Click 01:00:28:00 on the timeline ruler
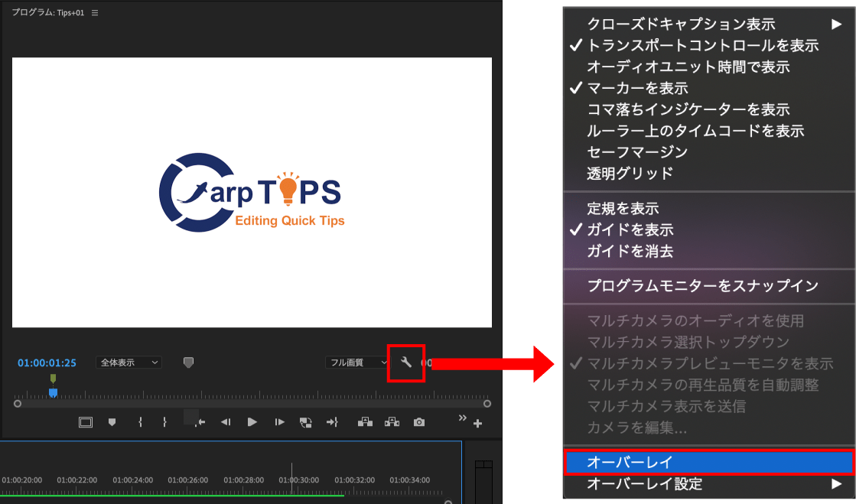The height and width of the screenshot is (504, 856). tap(243, 480)
